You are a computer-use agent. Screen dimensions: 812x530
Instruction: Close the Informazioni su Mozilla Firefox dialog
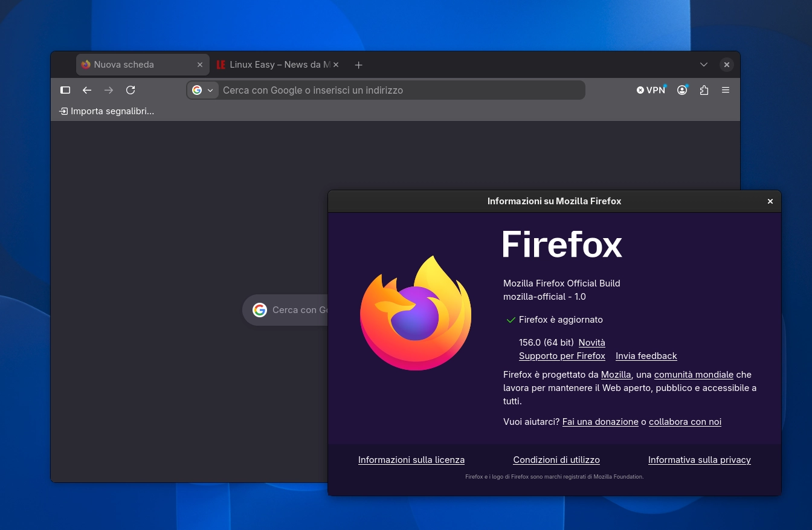pyautogui.click(x=770, y=201)
